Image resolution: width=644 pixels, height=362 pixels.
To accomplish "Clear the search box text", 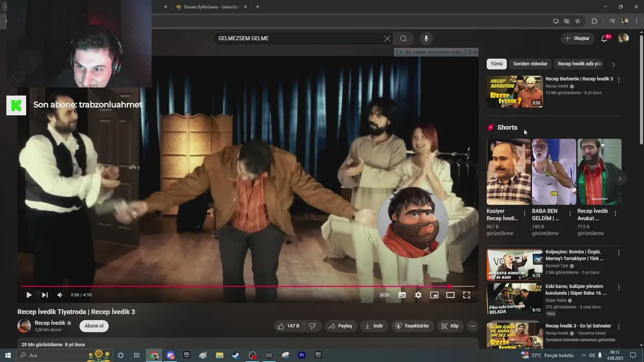I will (x=387, y=39).
